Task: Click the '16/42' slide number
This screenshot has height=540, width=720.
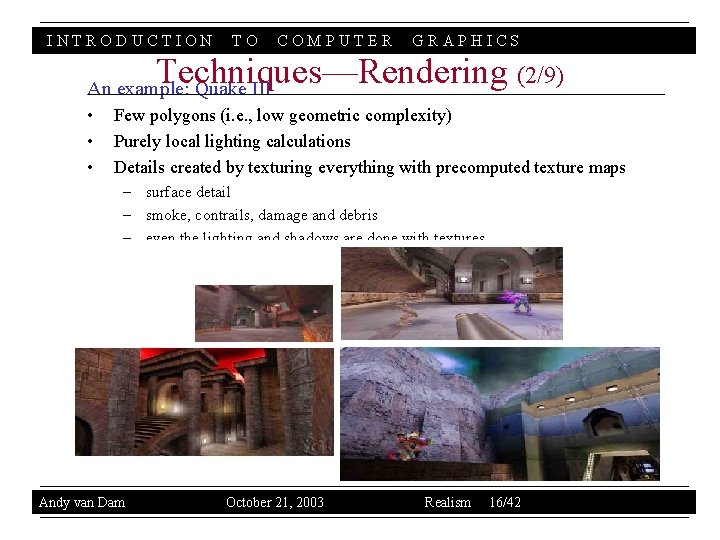Action: tap(505, 502)
